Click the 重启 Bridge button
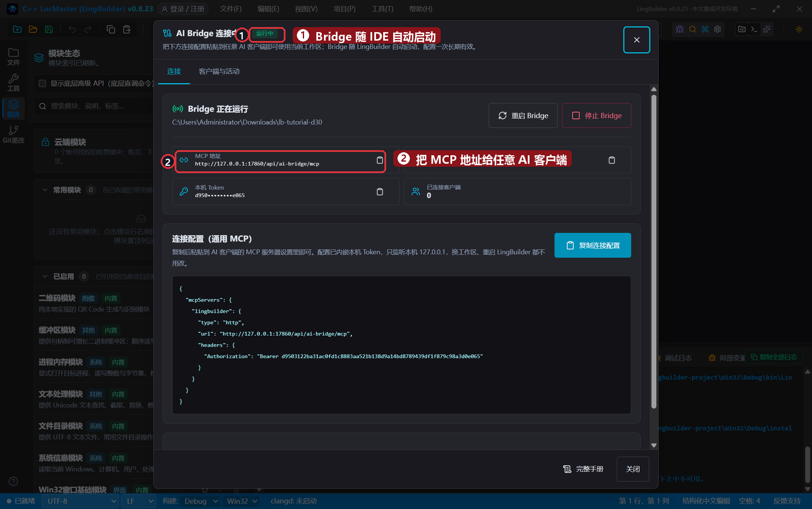The height and width of the screenshot is (509, 812). 523,116
